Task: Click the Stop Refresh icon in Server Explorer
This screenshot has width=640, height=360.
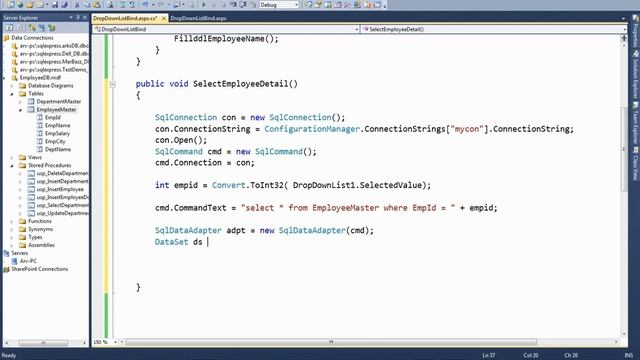Action: tap(19, 28)
